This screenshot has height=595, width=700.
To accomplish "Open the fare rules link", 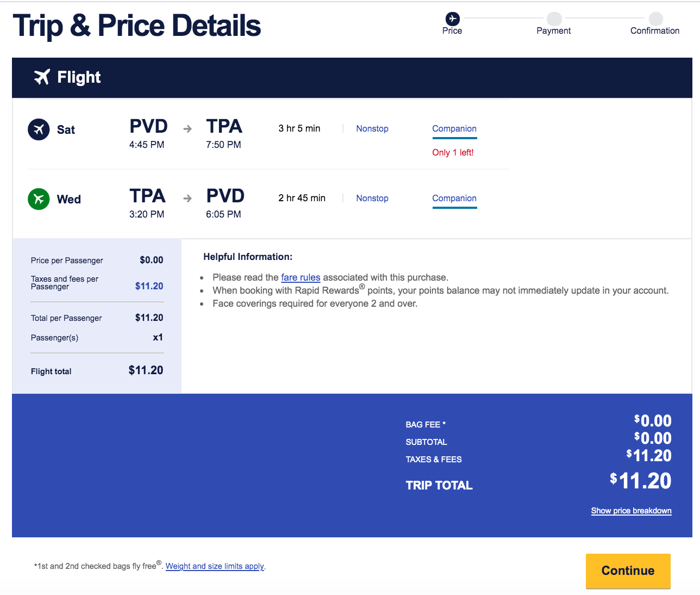I will (x=301, y=277).
